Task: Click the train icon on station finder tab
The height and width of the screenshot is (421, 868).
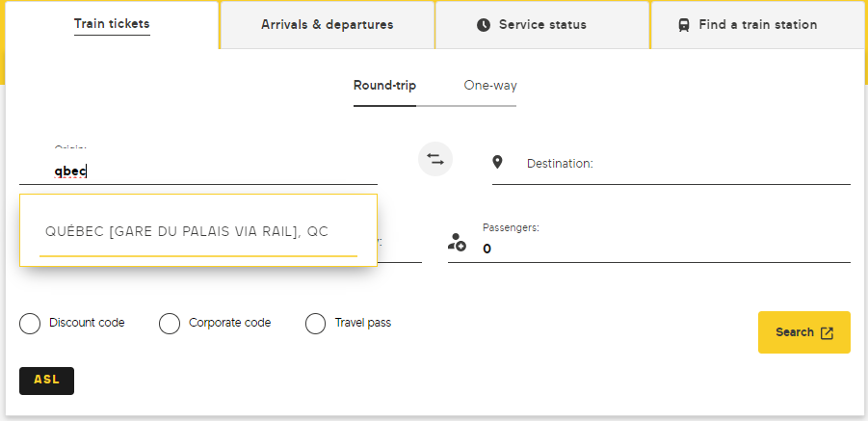Action: coord(683,25)
